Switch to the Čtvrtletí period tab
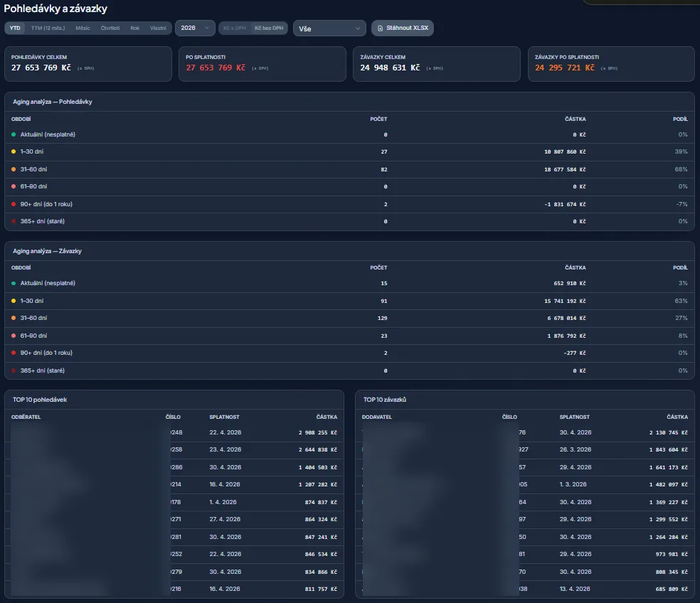Screen dimensions: 700x603 (110, 28)
